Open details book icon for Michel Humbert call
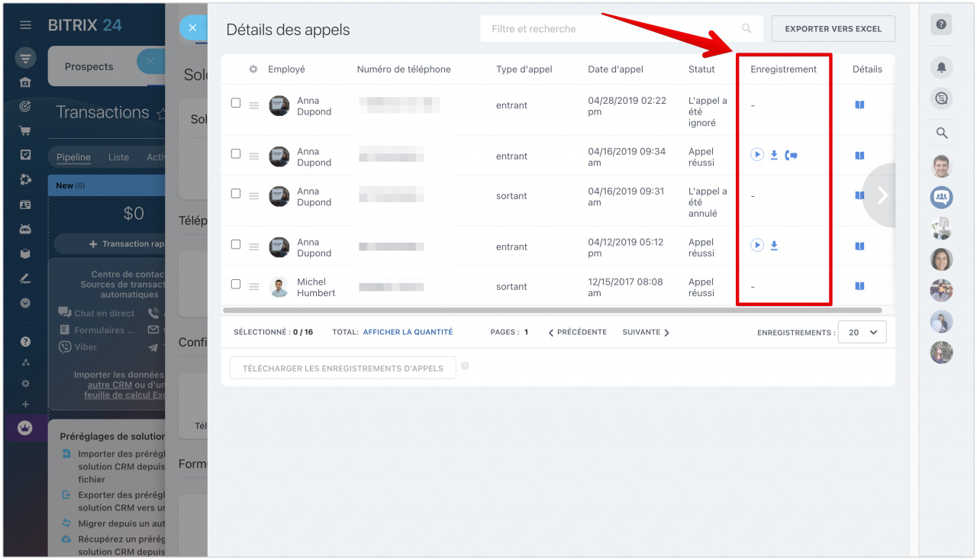This screenshot has height=560, width=977. (859, 286)
